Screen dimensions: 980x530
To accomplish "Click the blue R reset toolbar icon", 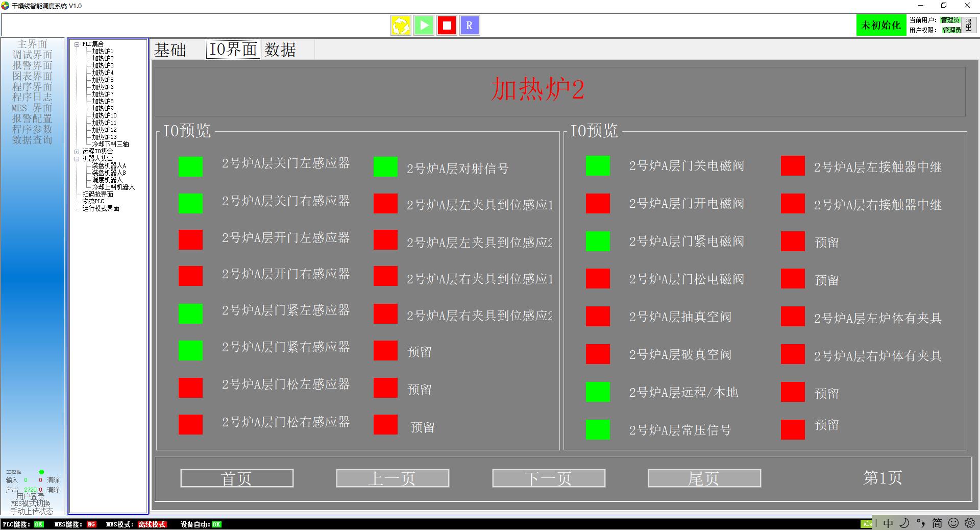I will tap(470, 25).
